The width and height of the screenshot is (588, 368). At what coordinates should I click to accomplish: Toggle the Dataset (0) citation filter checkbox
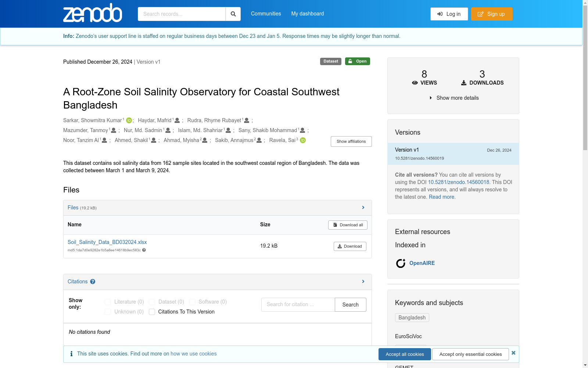tap(152, 302)
